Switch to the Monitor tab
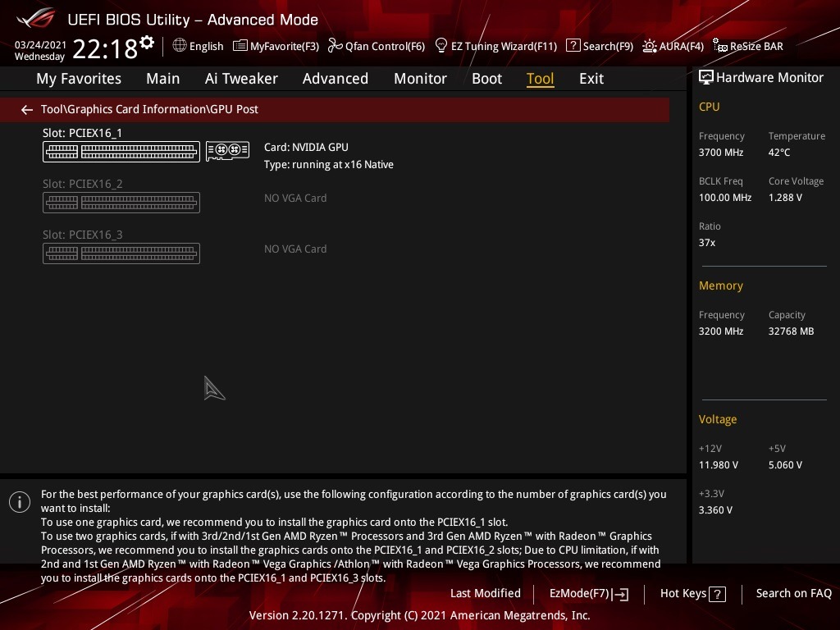Screen dimensions: 840x630 click(421, 79)
